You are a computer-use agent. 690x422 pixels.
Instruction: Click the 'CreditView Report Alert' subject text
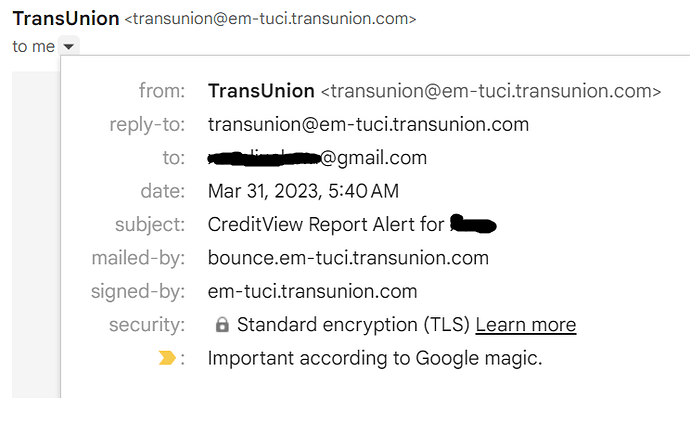pyautogui.click(x=326, y=224)
